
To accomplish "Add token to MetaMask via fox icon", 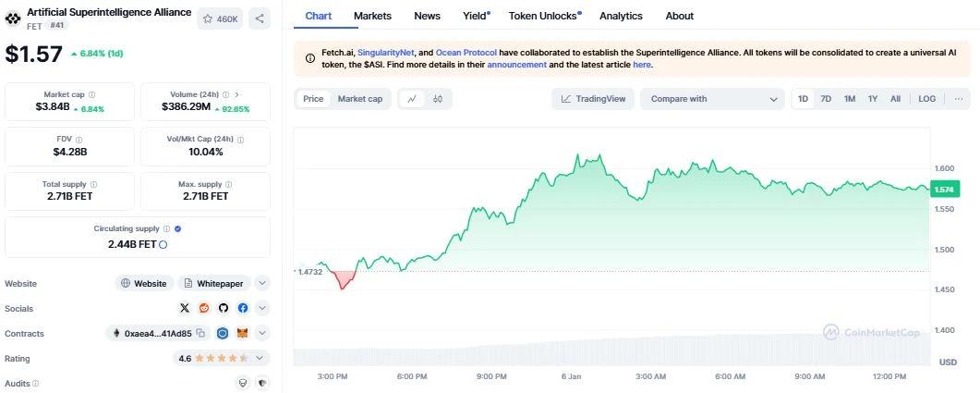I will pos(242,334).
